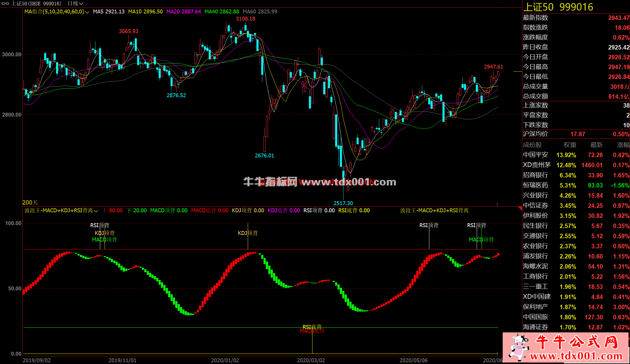Image resolution: width=630 pixels, height=364 pixels.
Task: Select the 农业银行 row
Action: pyautogui.click(x=576, y=246)
